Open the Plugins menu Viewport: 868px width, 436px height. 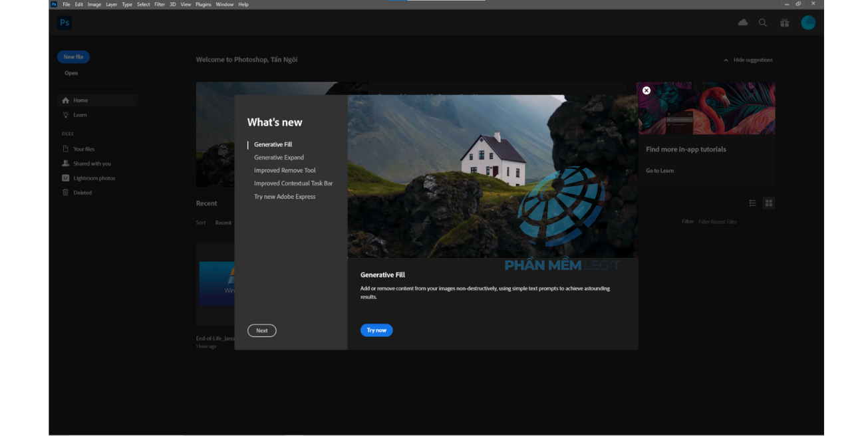204,4
